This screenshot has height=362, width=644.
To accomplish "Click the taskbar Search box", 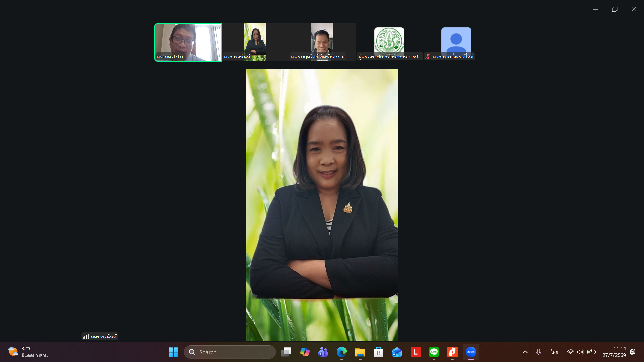I will click(x=230, y=352).
